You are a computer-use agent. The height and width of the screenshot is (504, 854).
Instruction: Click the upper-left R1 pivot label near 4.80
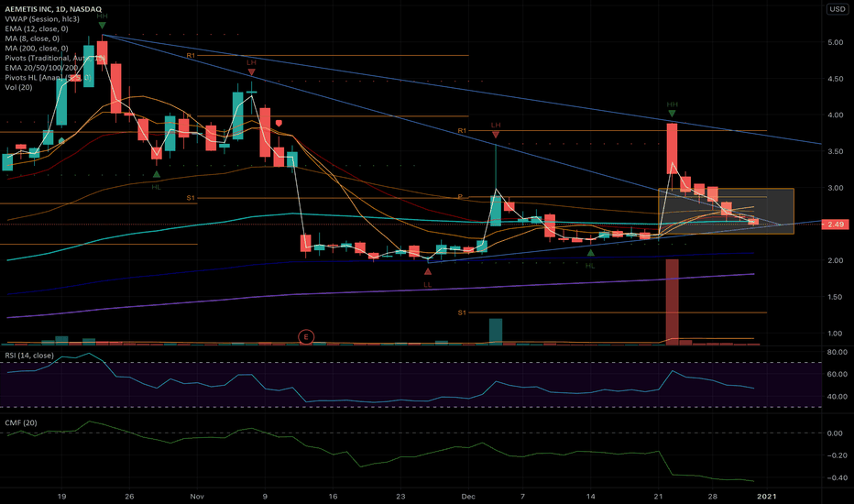tap(191, 56)
